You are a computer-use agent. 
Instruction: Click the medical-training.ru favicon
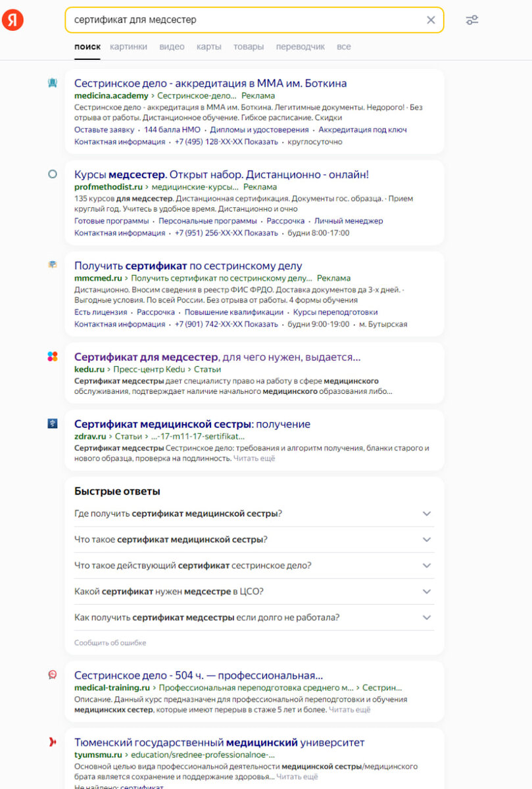(x=53, y=675)
